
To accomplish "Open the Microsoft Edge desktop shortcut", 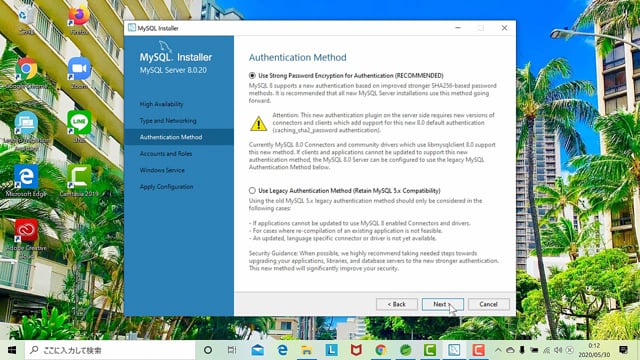I will click(26, 180).
